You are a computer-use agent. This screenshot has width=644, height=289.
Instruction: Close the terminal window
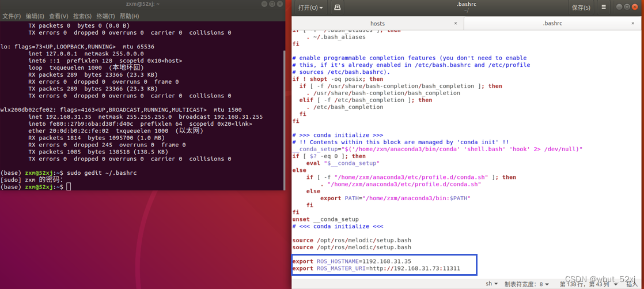click(280, 3)
